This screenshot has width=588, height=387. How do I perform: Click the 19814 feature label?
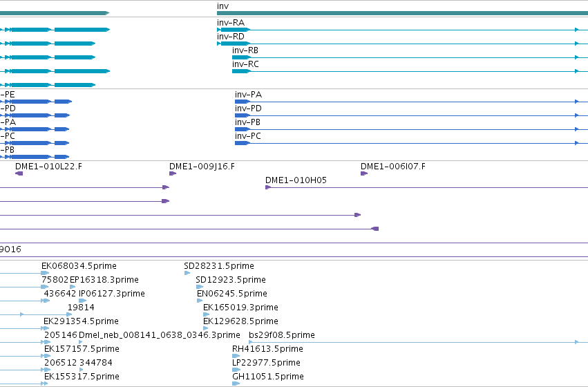click(81, 308)
